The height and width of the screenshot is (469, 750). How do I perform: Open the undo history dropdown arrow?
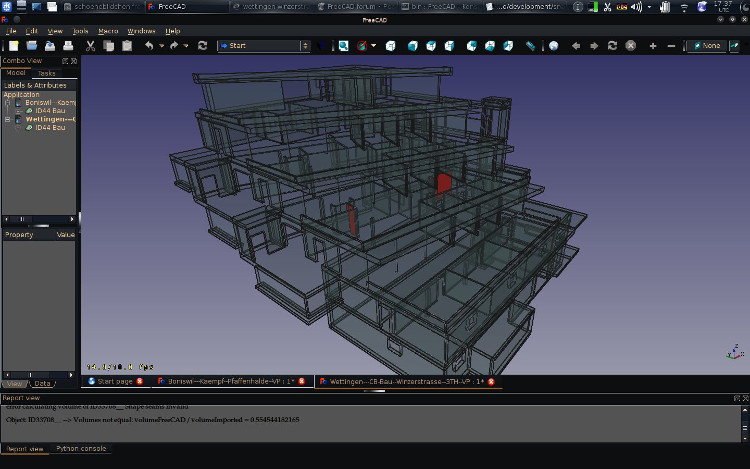pyautogui.click(x=161, y=46)
